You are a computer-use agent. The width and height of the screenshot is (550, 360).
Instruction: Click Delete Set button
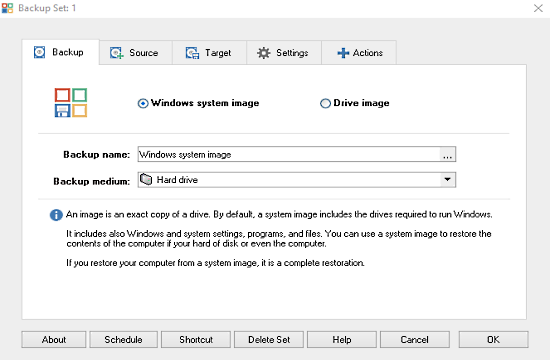pos(269,340)
